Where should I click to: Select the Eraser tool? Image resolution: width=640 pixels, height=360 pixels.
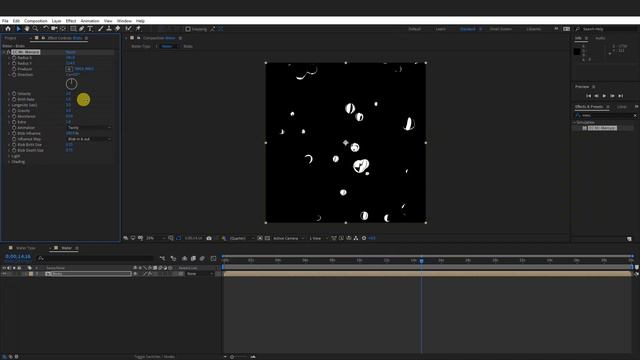coord(118,29)
